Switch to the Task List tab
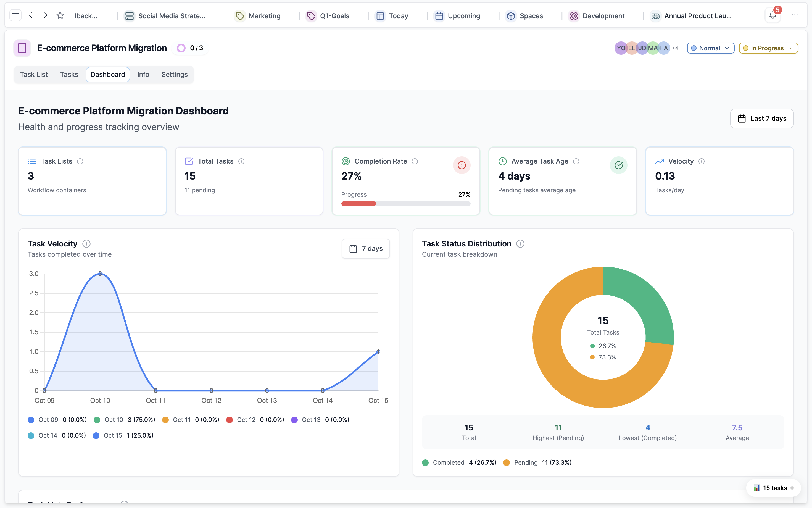Image resolution: width=812 pixels, height=510 pixels. point(34,75)
